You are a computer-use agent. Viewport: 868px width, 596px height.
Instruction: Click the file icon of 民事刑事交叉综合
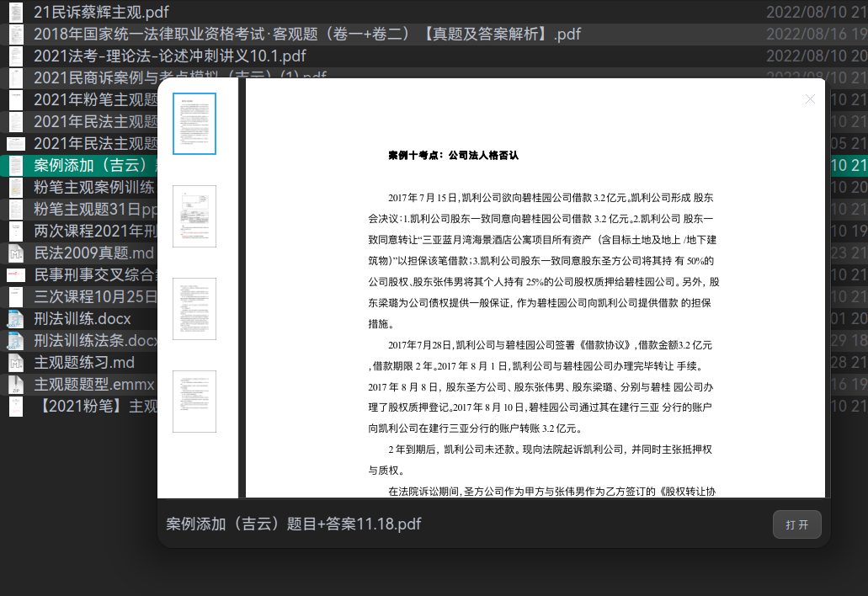(16, 274)
